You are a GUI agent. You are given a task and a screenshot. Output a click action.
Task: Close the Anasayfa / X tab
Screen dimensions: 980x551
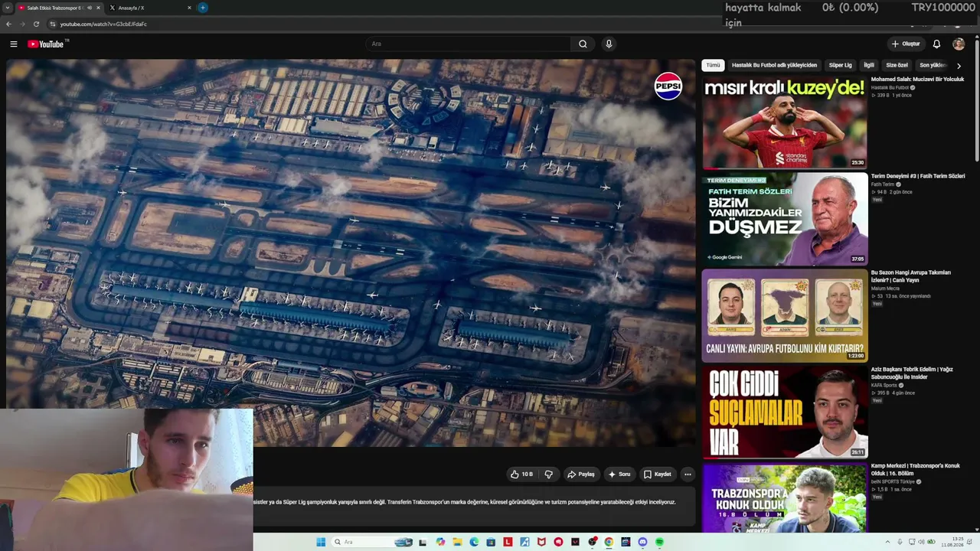coord(189,8)
